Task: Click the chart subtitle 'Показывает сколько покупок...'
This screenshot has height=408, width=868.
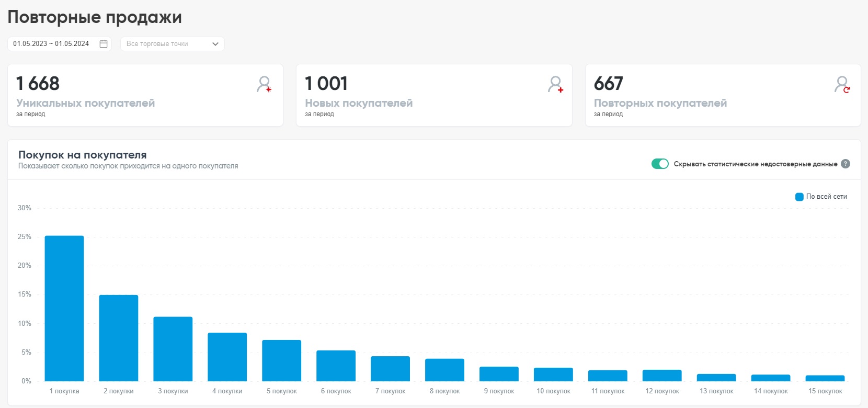Action: pyautogui.click(x=128, y=166)
